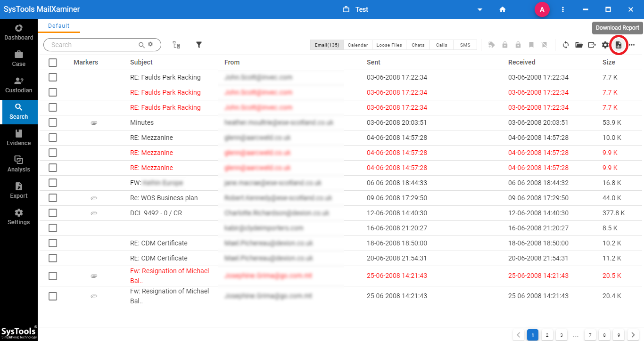Navigate to the Evidence section
This screenshot has height=341, width=644.
[18, 137]
